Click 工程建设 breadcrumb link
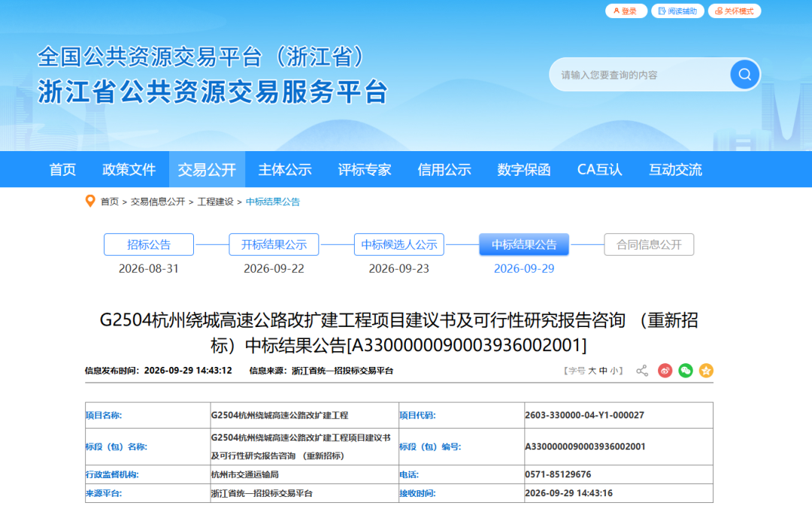The width and height of the screenshot is (812, 512). (x=216, y=201)
